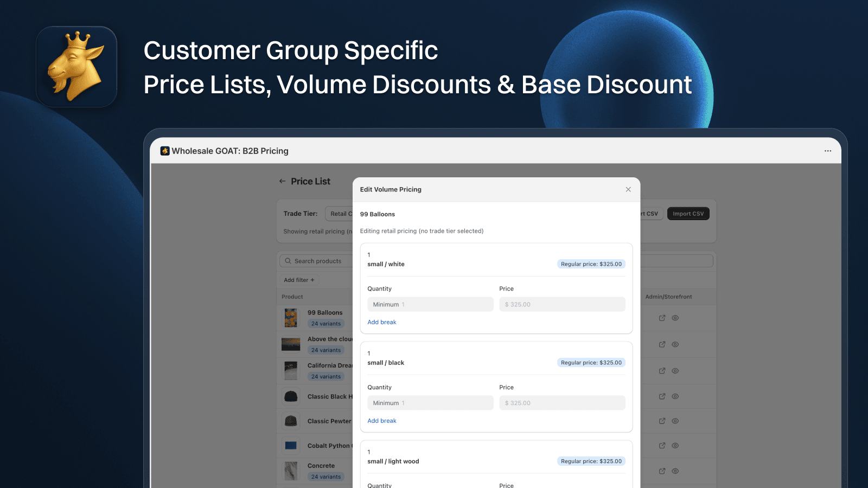Toggle eye icon for Classic Black row
868x488 pixels.
pyautogui.click(x=675, y=396)
